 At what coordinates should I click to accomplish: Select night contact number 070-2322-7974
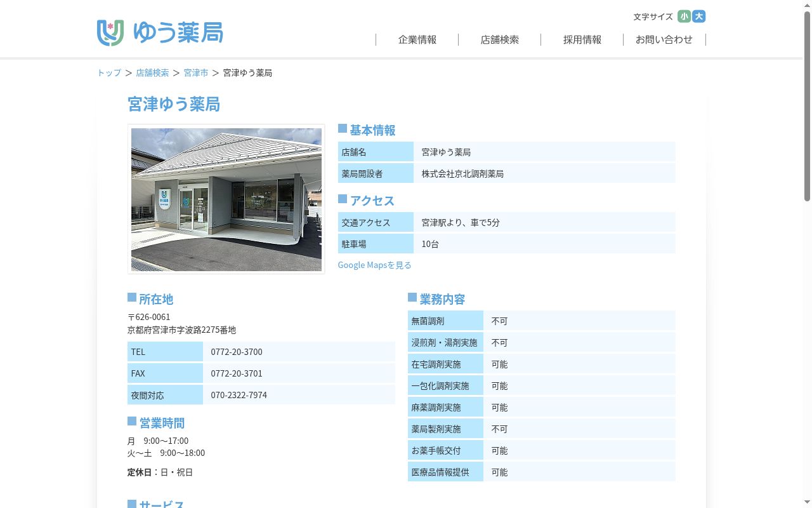[x=239, y=395]
